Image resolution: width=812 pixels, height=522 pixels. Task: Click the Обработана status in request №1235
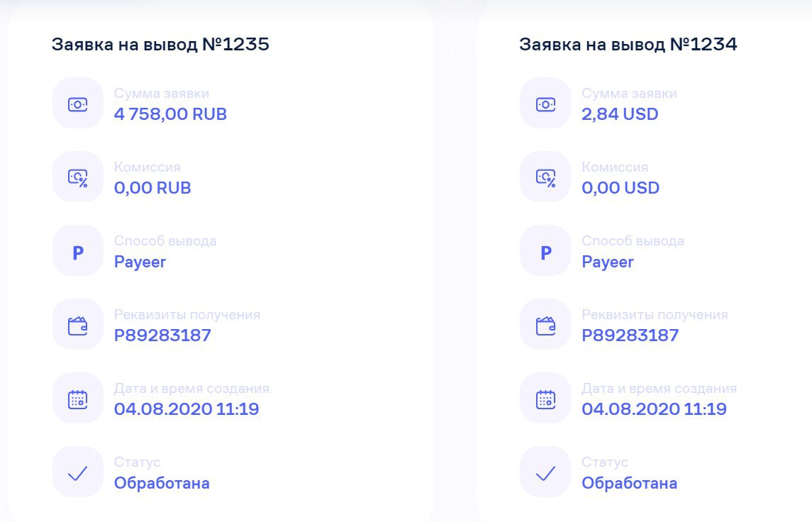click(162, 483)
